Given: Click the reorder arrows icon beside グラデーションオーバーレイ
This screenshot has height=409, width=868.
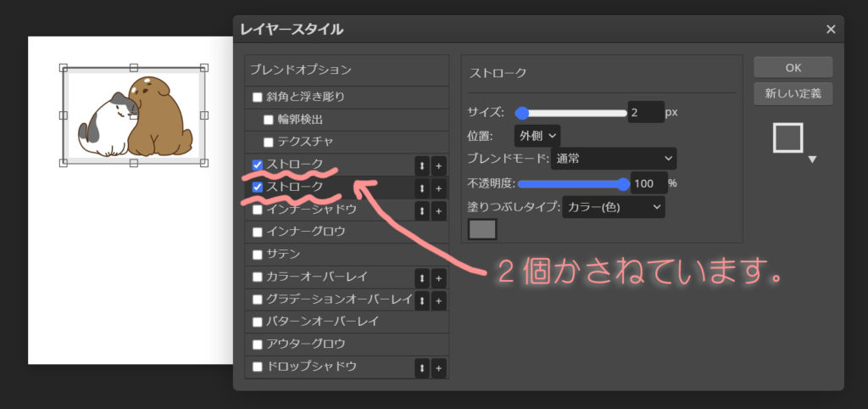Looking at the screenshot, I should 421,300.
